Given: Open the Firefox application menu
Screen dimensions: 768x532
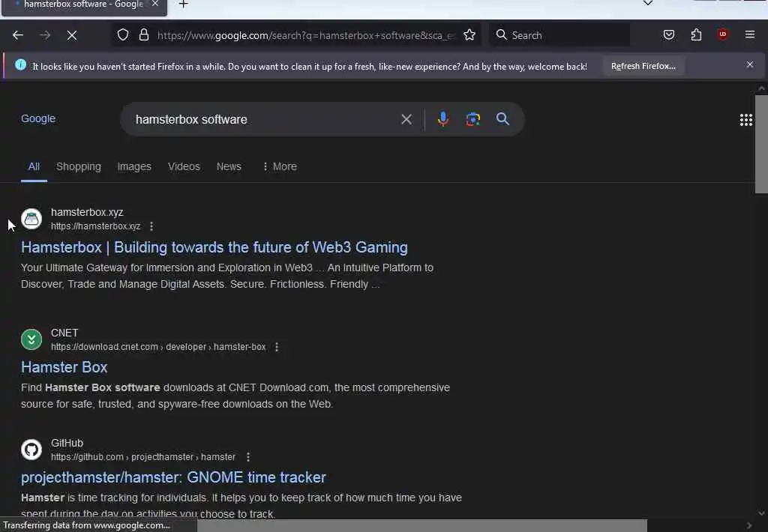Looking at the screenshot, I should (749, 34).
